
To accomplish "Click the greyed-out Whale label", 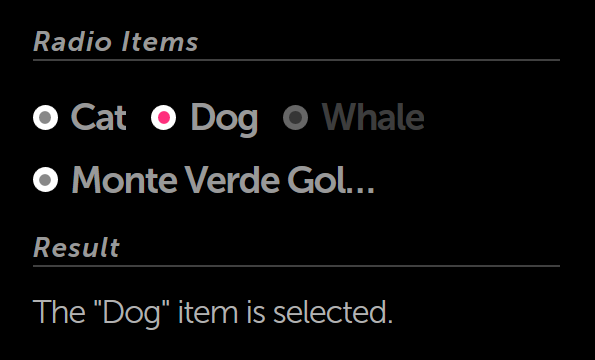I will coord(373,117).
